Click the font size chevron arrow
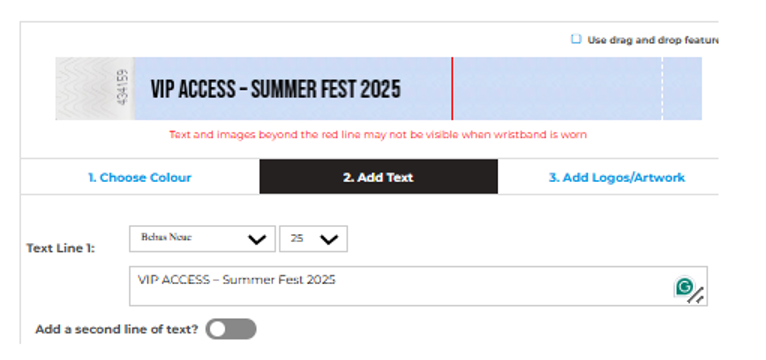 (x=329, y=240)
